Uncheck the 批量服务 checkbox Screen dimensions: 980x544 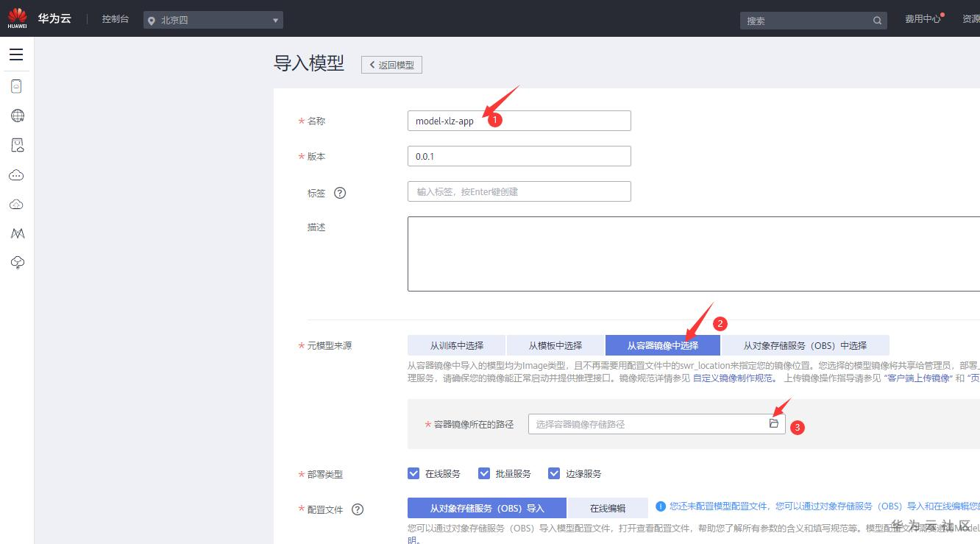coord(484,473)
